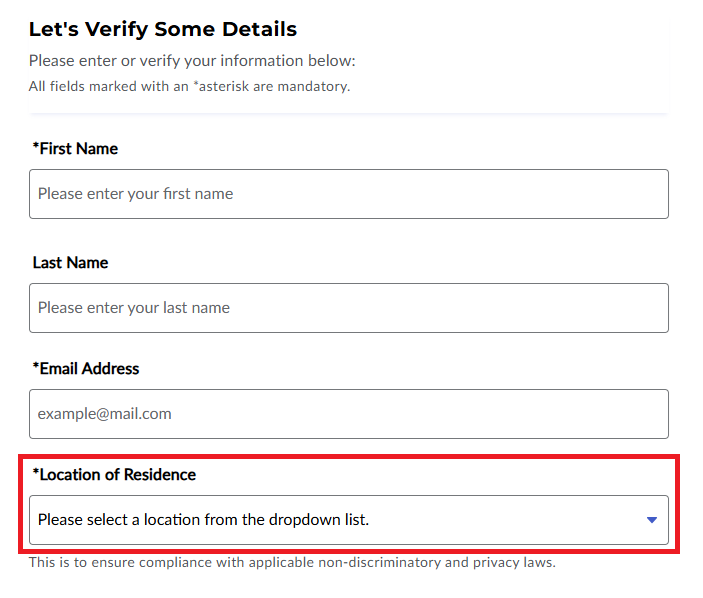Click the Location of Residence dropdown arrow

pyautogui.click(x=652, y=520)
